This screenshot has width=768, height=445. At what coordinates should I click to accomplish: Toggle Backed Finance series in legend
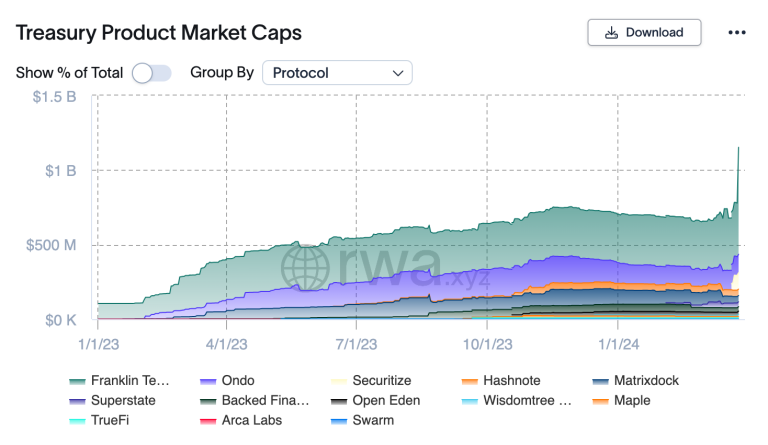(x=251, y=400)
